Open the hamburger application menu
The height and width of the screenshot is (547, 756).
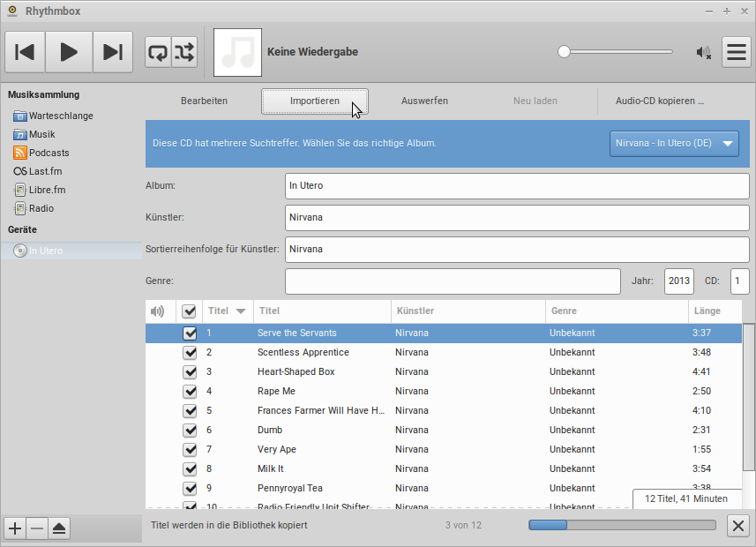pyautogui.click(x=737, y=52)
